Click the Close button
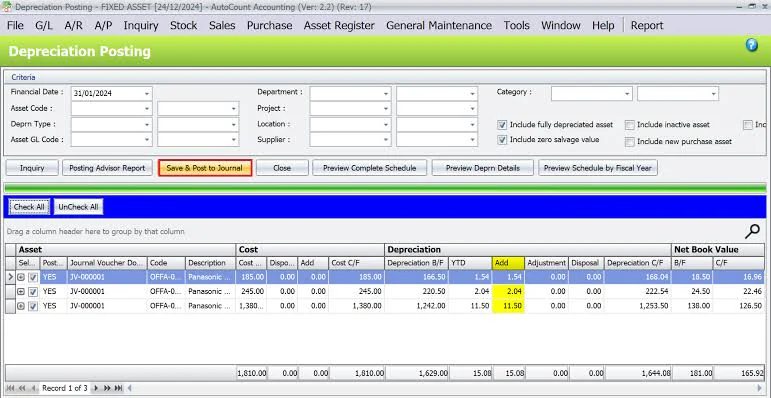This screenshot has width=771, height=398. click(282, 168)
